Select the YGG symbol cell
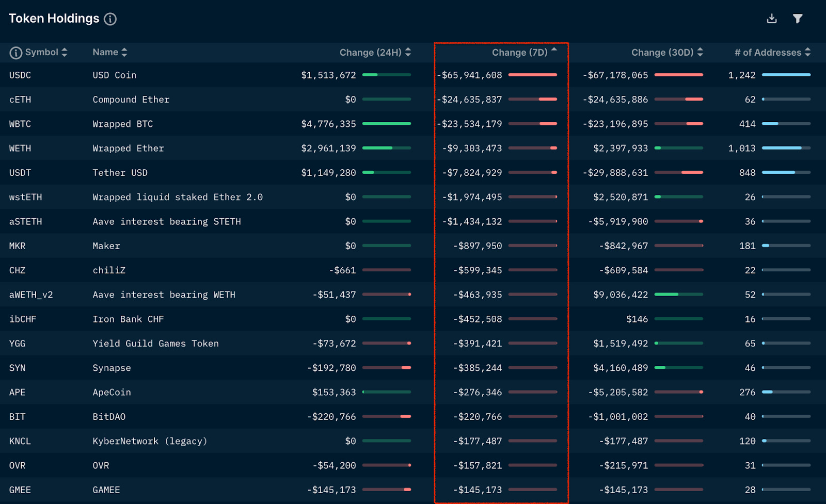Viewport: 826px width, 504px height. click(18, 344)
